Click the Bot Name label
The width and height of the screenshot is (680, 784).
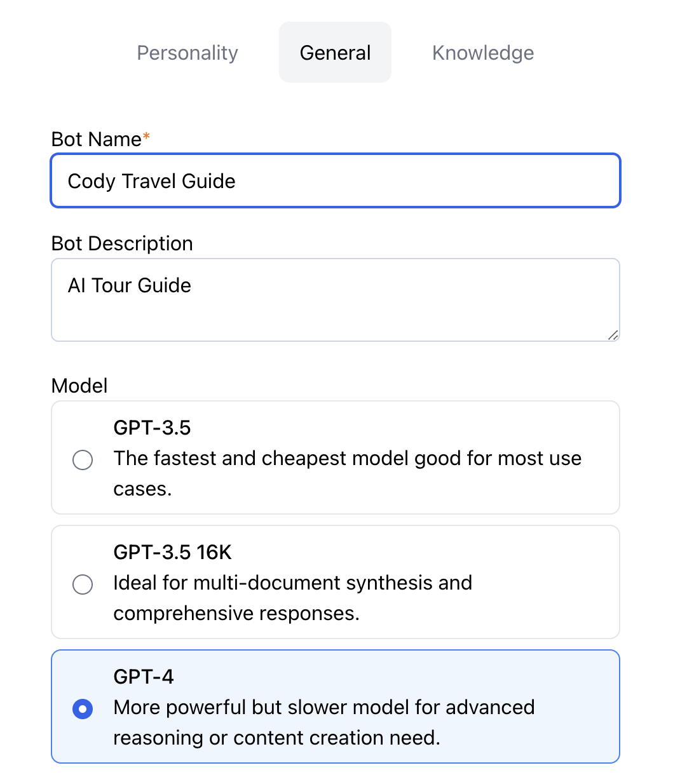[x=96, y=139]
